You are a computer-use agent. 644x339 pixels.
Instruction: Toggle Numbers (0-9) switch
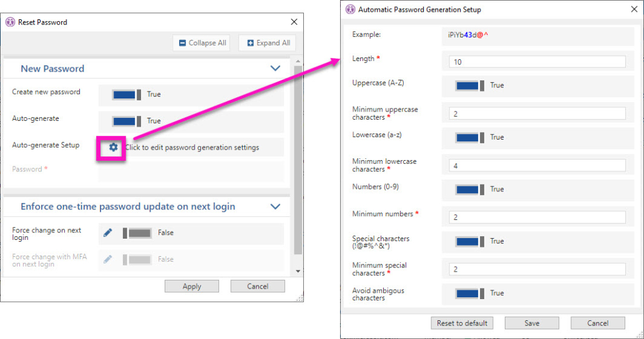click(470, 189)
